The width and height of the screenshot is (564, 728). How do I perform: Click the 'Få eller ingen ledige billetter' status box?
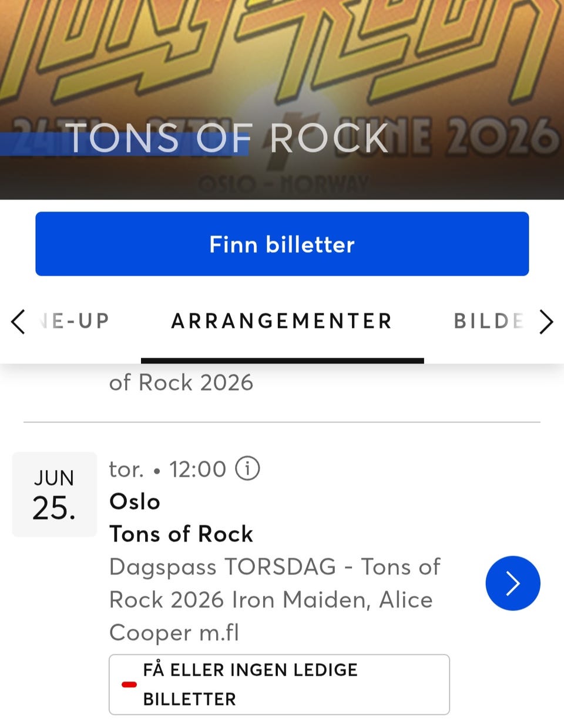click(x=279, y=685)
